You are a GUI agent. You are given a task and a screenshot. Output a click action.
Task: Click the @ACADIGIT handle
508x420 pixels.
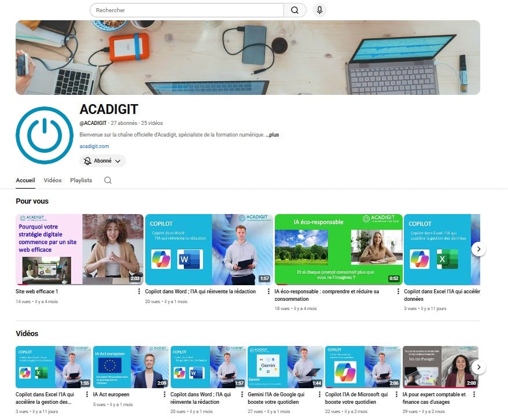93,123
